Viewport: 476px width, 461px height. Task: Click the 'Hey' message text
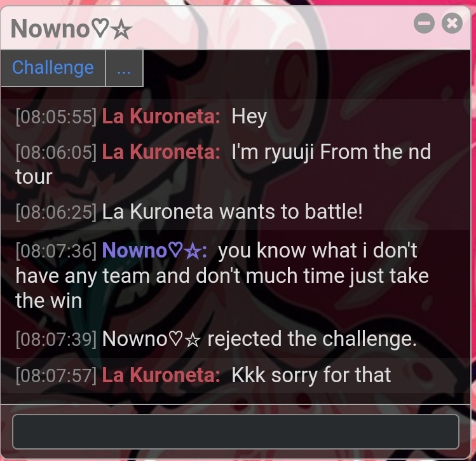249,116
